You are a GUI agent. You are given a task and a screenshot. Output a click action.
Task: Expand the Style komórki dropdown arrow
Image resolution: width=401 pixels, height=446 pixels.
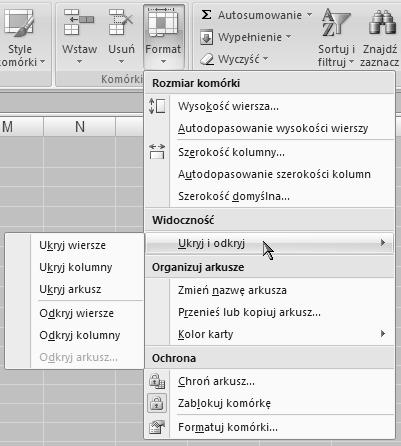(x=43, y=62)
